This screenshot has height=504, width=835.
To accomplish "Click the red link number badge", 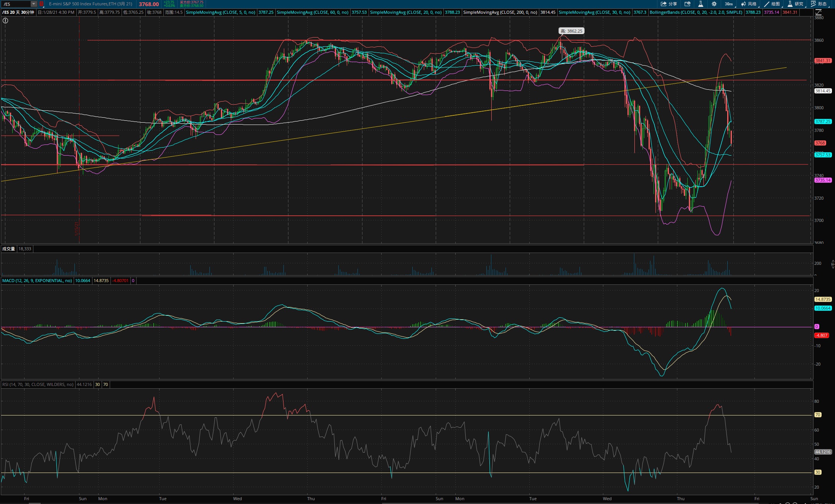I will [x=41, y=4].
